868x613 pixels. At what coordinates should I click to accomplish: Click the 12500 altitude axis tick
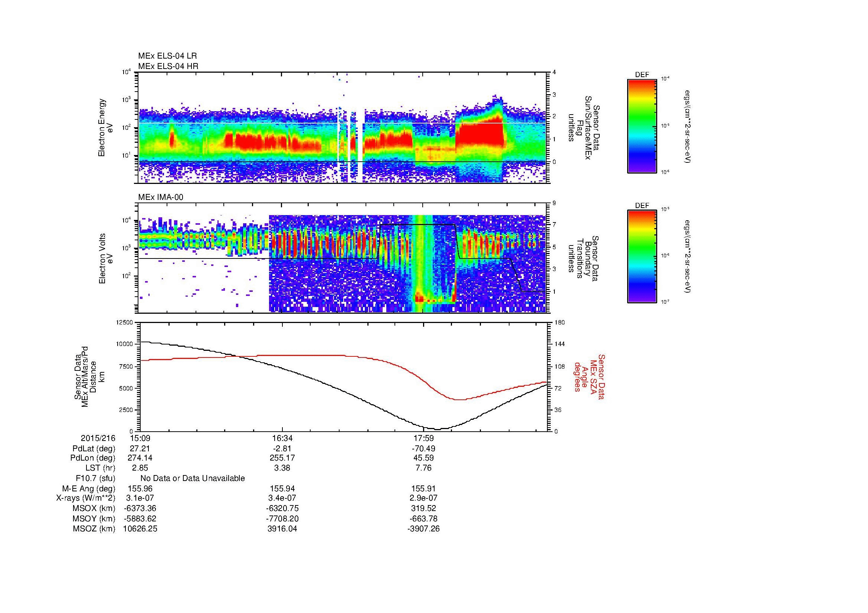(125, 322)
